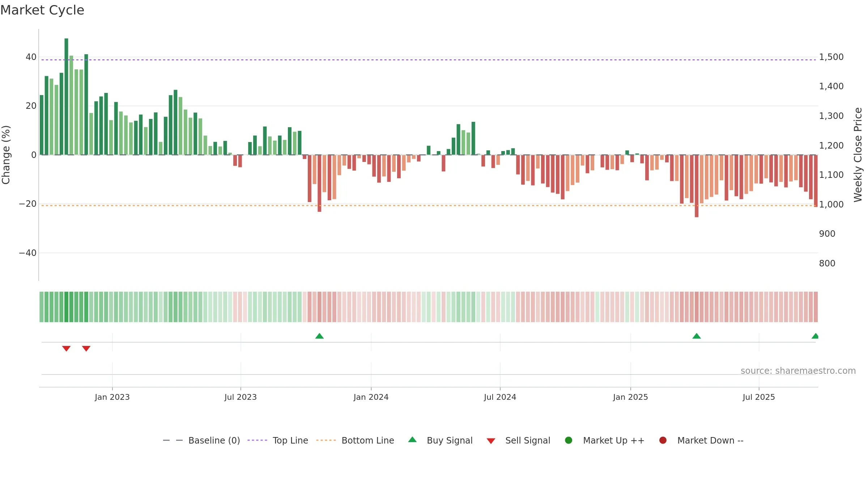Toggle the Bottom Line legend entry

click(x=355, y=440)
